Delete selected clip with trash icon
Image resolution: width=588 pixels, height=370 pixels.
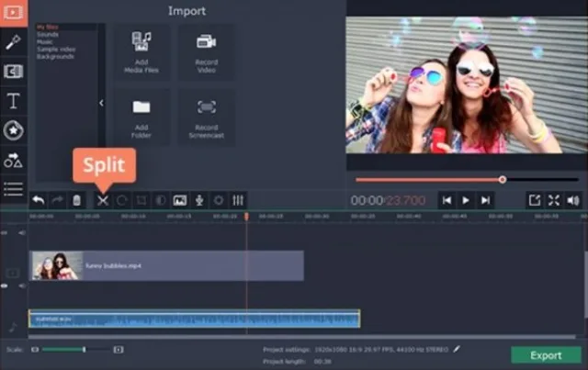[76, 200]
